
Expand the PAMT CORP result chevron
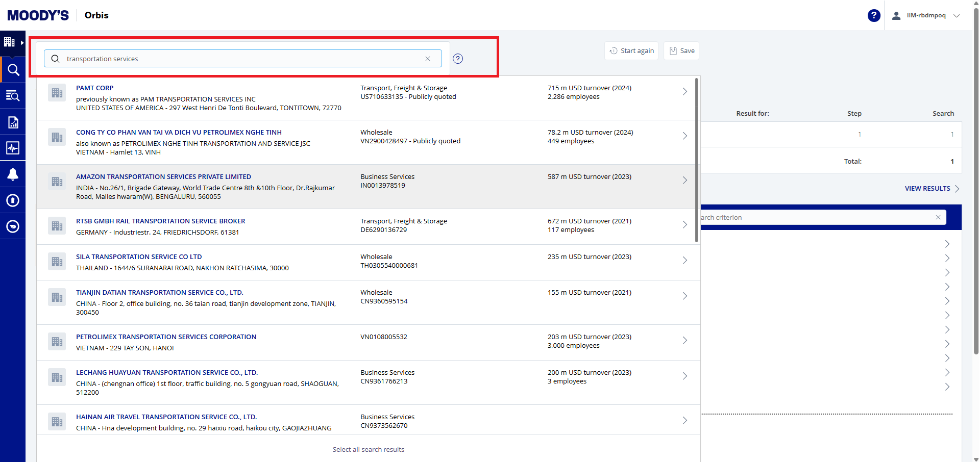pos(684,92)
